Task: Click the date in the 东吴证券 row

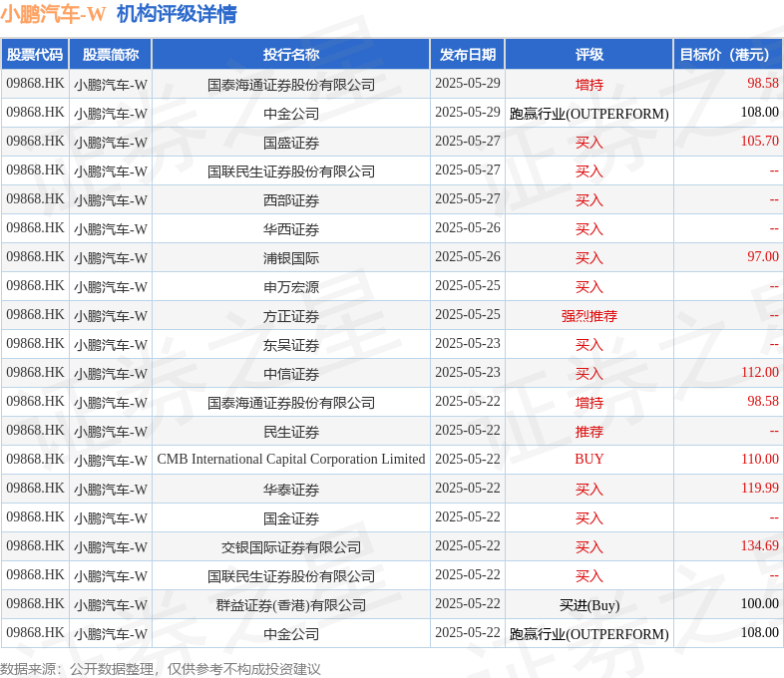Action: click(468, 343)
